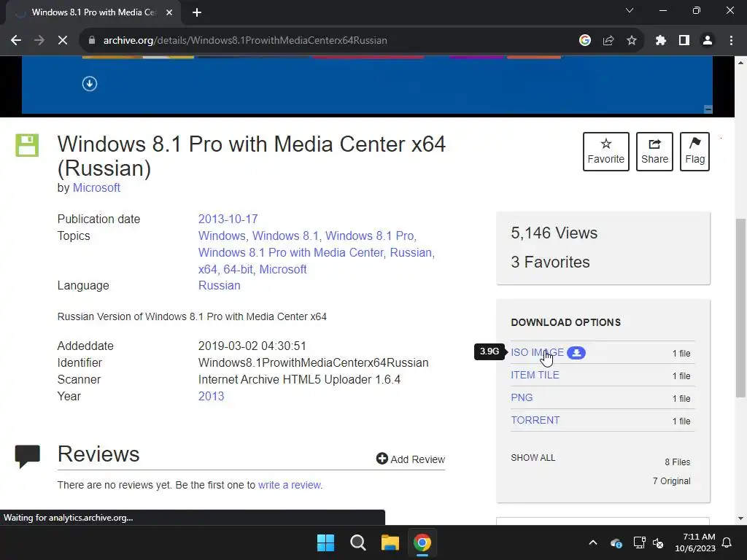Click the muted volume tray icon

pos(658,542)
